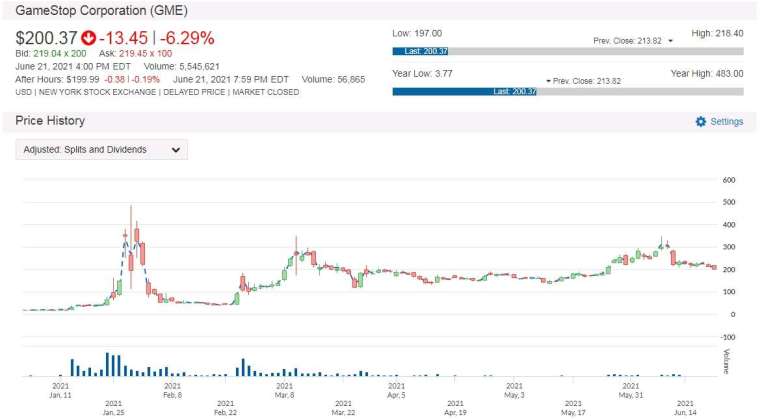Click the Apr. 19 date axis label
This screenshot has width=760, height=419.
click(455, 408)
